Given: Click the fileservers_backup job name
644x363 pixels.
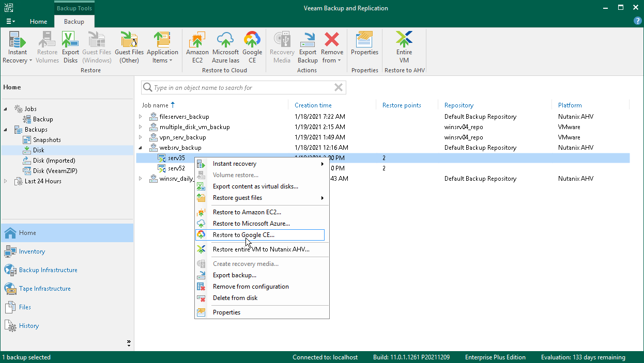Looking at the screenshot, I should click(x=185, y=117).
